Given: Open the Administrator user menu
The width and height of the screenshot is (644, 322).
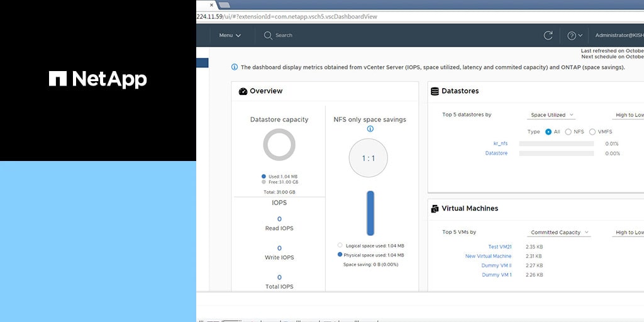Looking at the screenshot, I should point(619,36).
